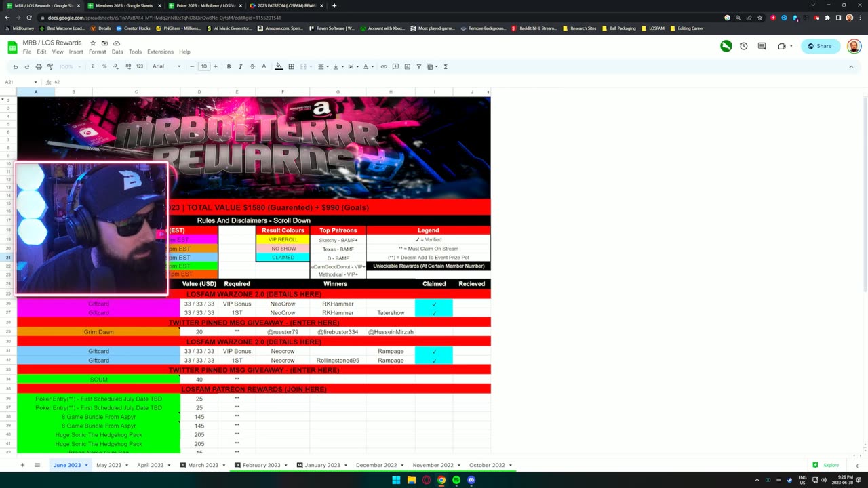868x488 pixels.
Task: Format cells as percent
Action: [x=104, y=66]
